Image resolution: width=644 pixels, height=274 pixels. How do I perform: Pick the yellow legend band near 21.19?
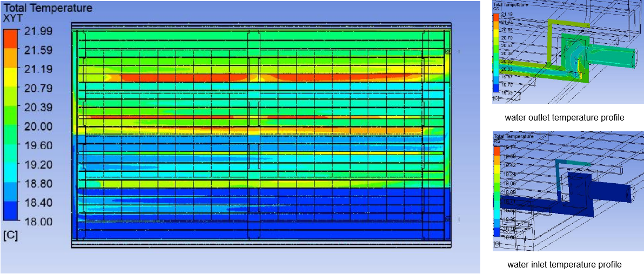click(11, 78)
